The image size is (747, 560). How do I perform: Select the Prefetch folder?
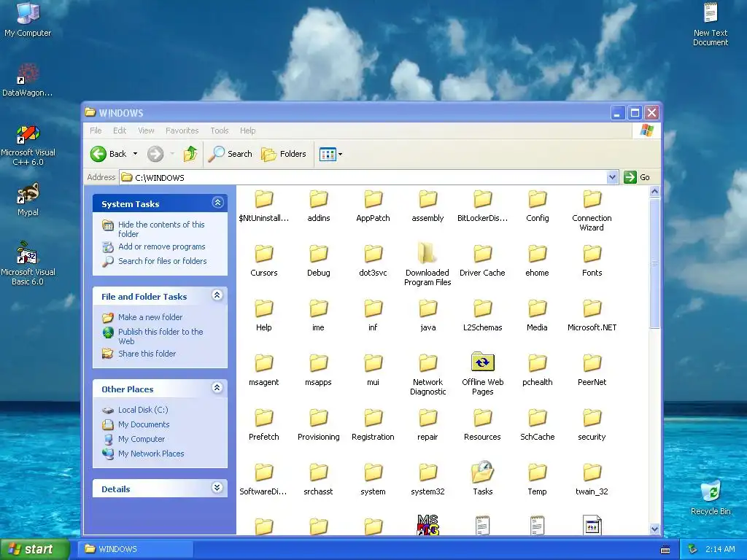[263, 424]
